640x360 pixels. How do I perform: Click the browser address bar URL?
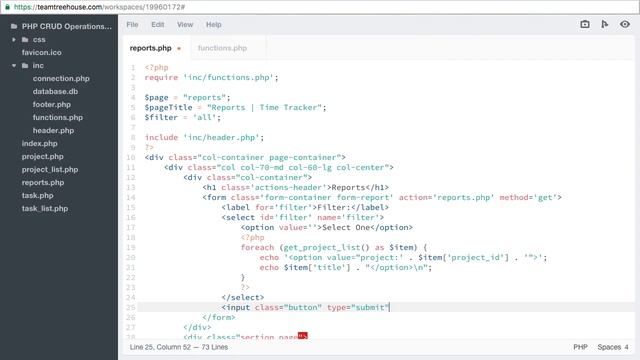point(100,7)
